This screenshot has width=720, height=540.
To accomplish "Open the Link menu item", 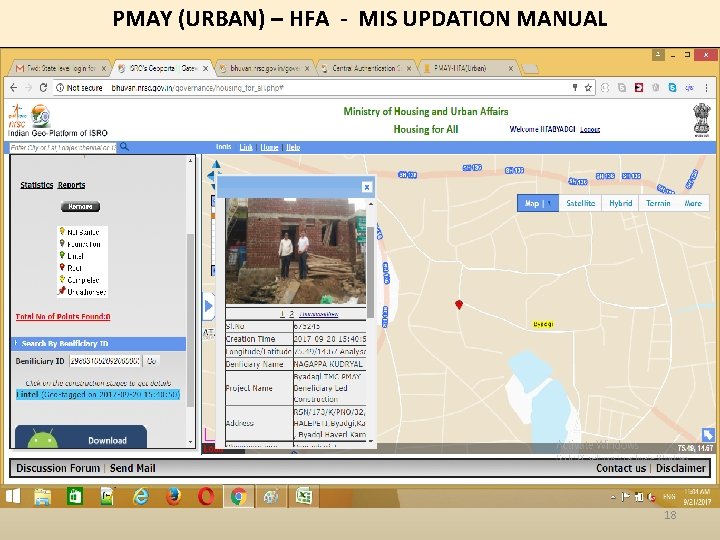I will (246, 147).
